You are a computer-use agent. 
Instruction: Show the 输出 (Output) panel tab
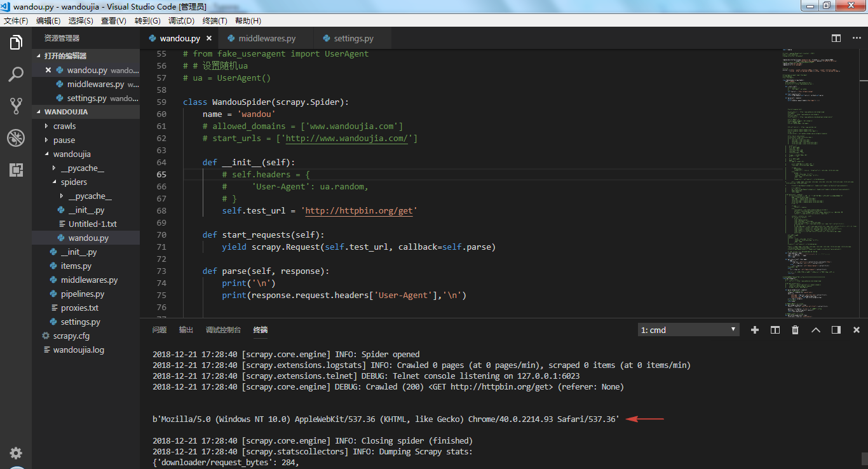(186, 330)
